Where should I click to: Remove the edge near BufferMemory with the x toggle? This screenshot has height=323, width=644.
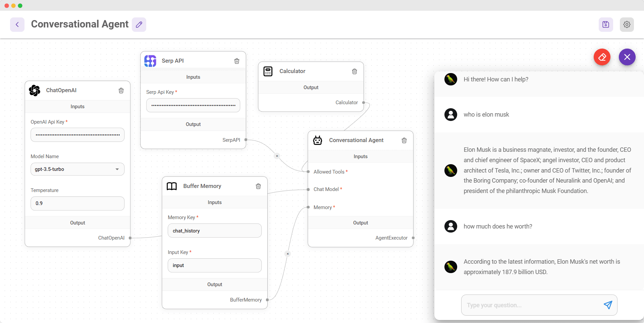[288, 254]
